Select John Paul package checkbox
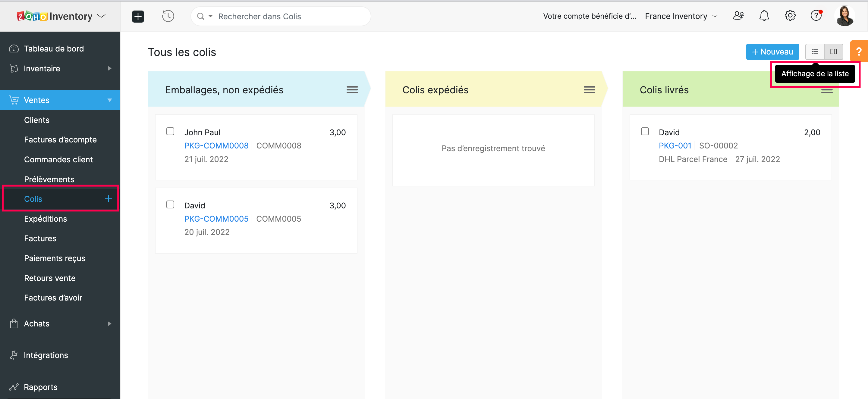 pyautogui.click(x=170, y=131)
